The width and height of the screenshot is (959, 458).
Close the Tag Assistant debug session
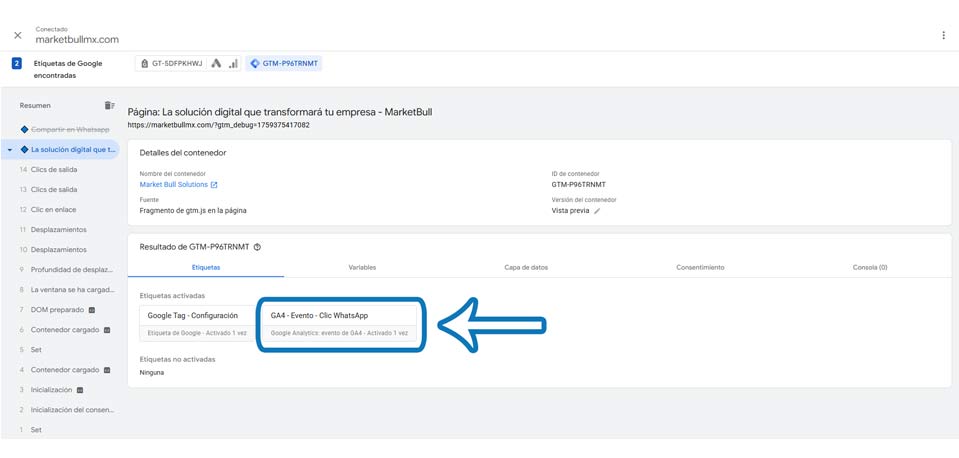pyautogui.click(x=18, y=35)
